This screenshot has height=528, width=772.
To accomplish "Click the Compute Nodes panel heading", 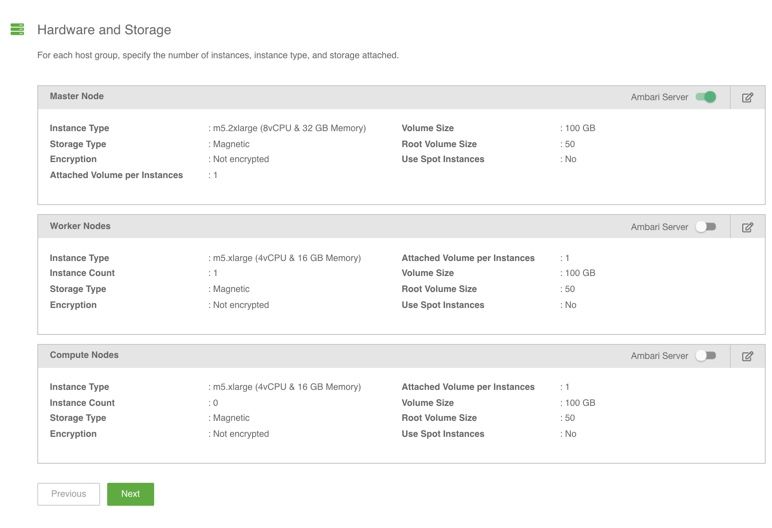I will [84, 355].
